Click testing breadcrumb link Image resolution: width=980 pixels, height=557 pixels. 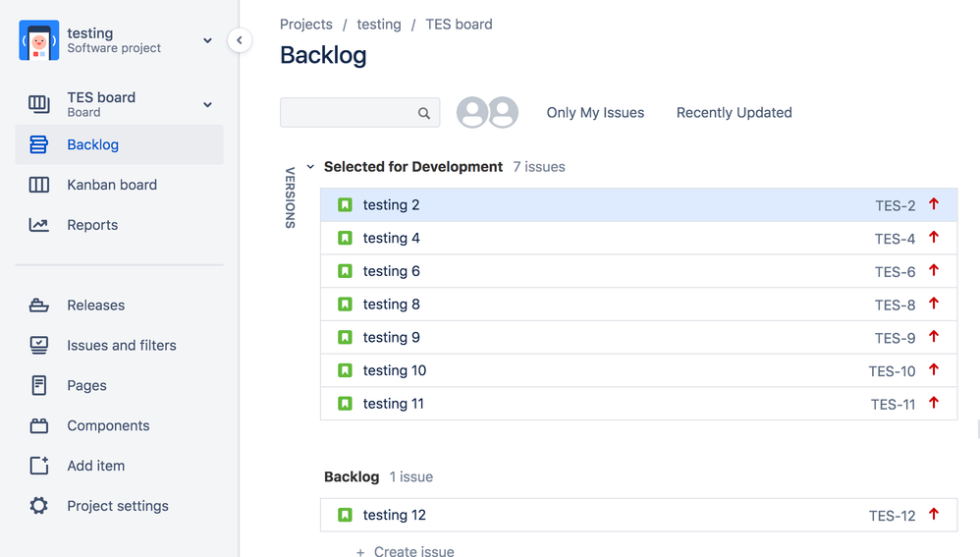(x=379, y=25)
